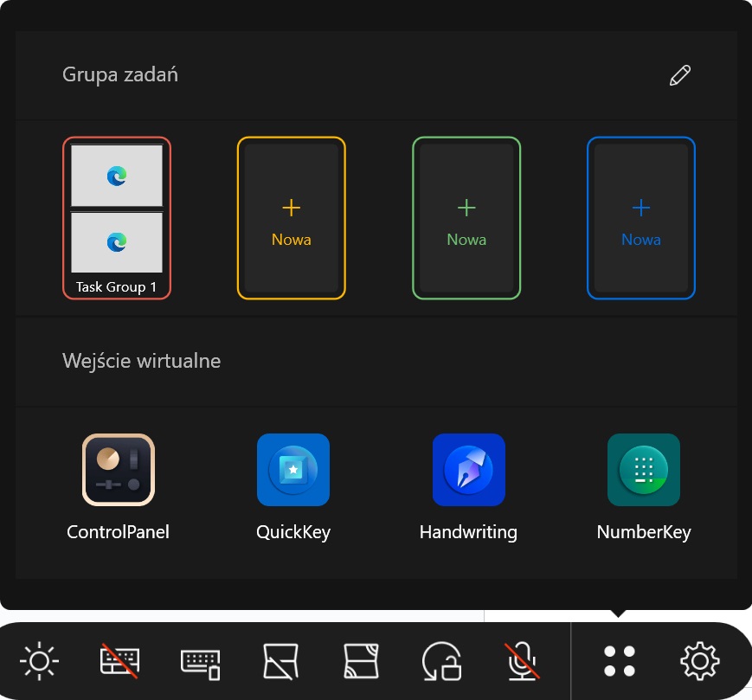
Task: Toggle the rotation lock icon
Action: [x=441, y=662]
